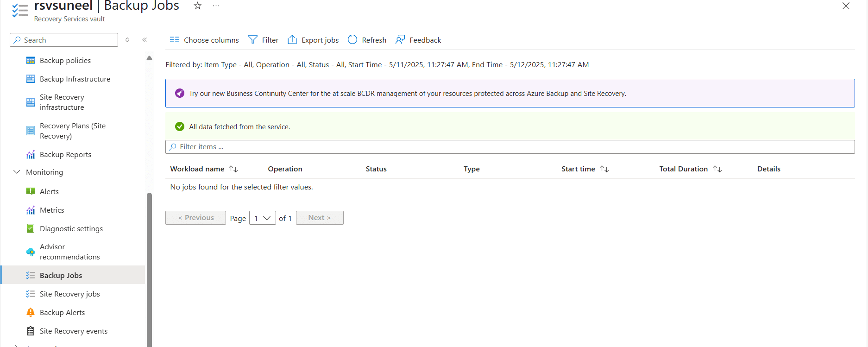The height and width of the screenshot is (347, 868).
Task: Open the Filter pane
Action: click(263, 40)
